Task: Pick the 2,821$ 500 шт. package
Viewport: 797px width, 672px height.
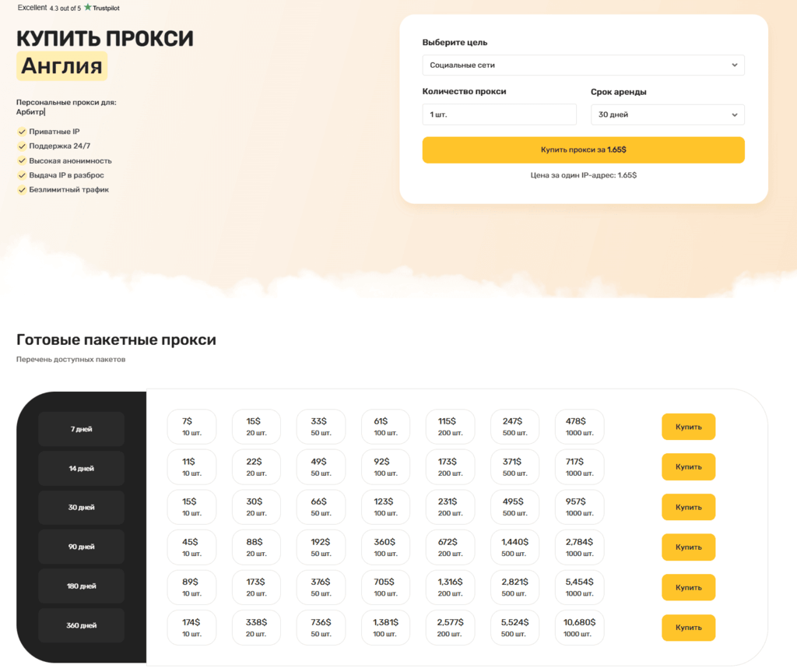Action: [515, 587]
